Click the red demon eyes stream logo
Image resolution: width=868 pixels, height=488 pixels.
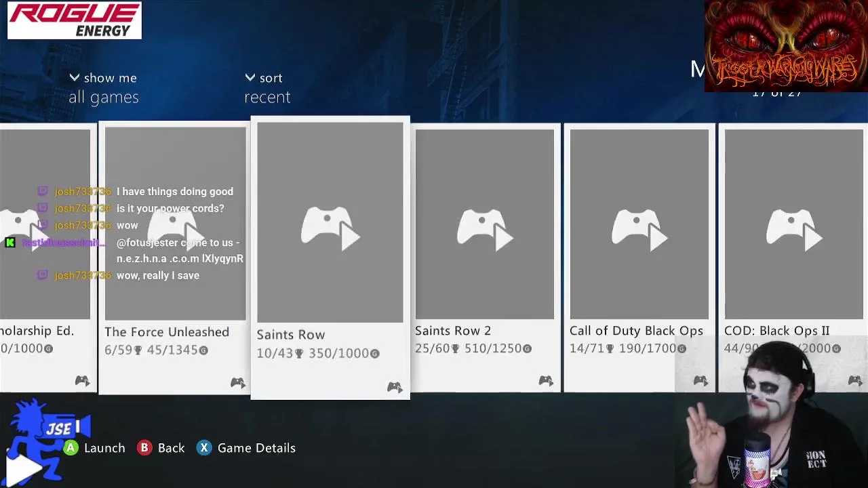[786, 46]
